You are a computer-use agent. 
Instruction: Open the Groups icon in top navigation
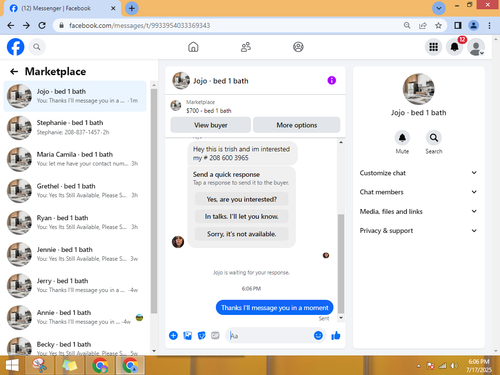298,47
